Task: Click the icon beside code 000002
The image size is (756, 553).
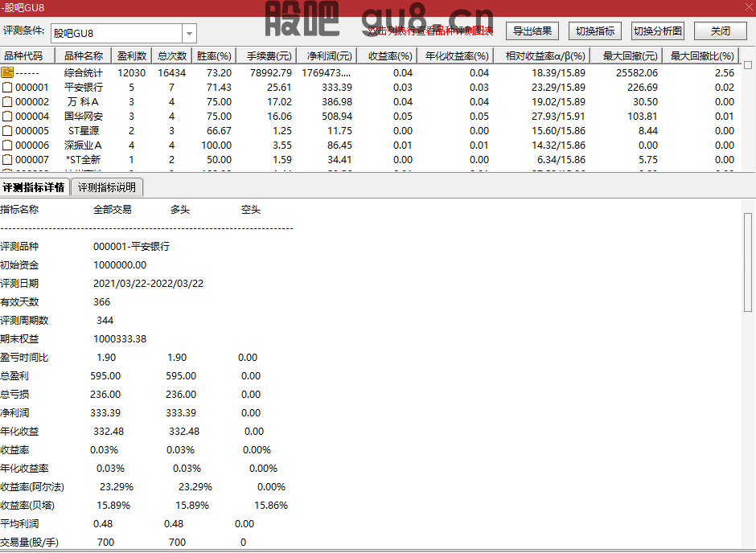Action: pos(7,101)
